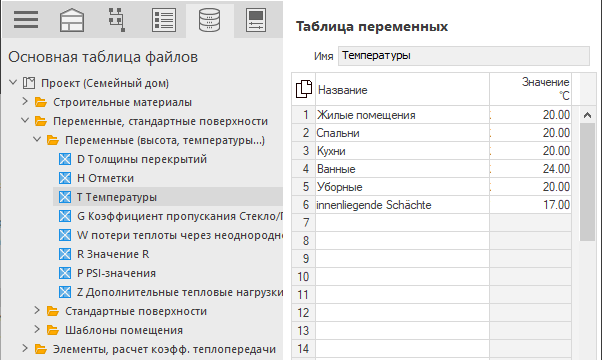
Task: Click table icon of H Отметки
Action: pyautogui.click(x=65, y=178)
